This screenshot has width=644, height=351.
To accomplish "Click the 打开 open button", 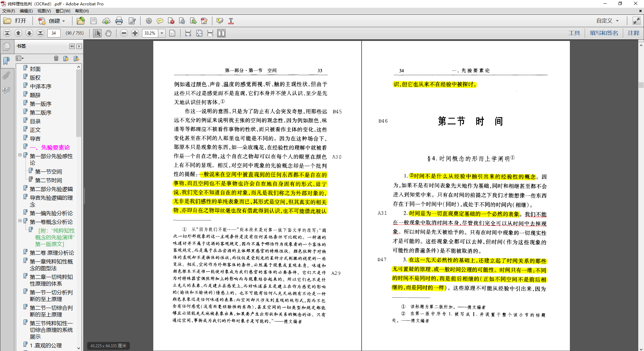I will (15, 21).
